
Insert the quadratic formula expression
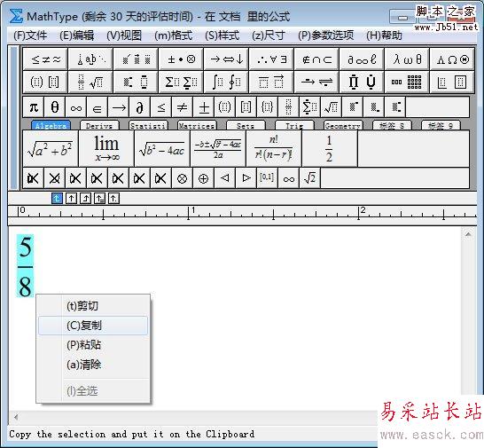(x=218, y=149)
